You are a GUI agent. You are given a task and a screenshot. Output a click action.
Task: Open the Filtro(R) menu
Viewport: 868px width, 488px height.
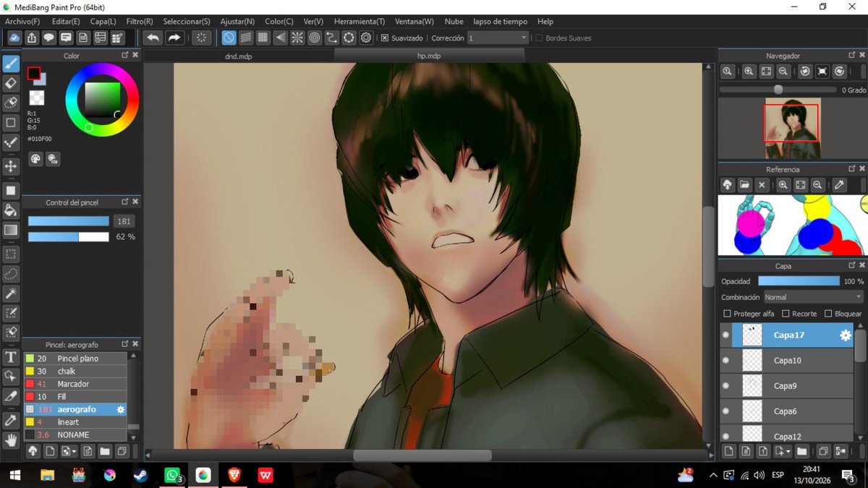click(x=140, y=22)
